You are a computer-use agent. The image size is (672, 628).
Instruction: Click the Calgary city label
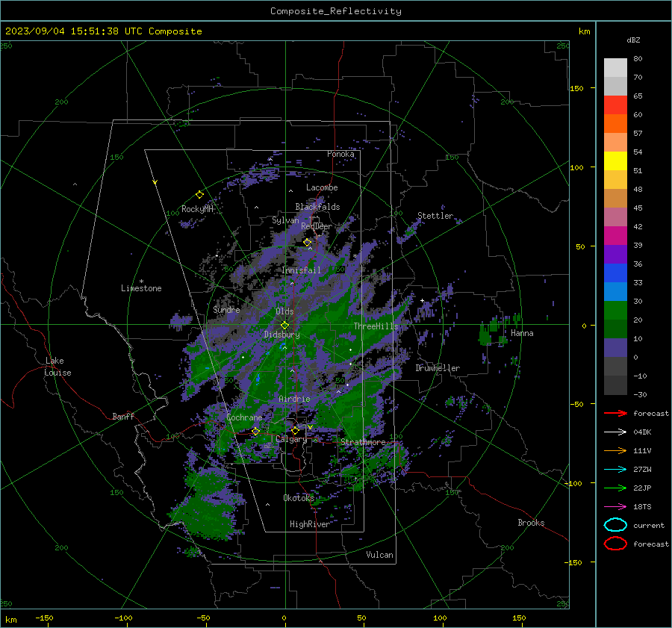(291, 439)
